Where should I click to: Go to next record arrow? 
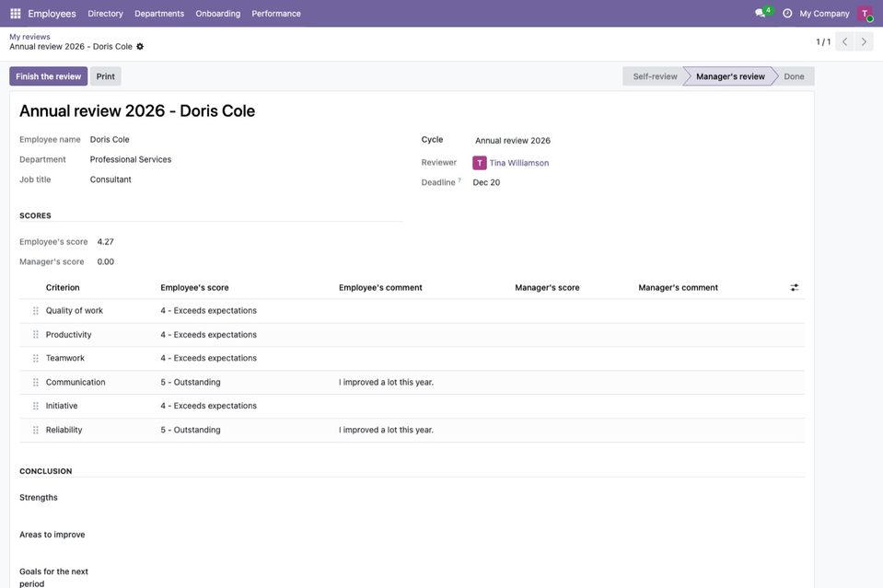864,41
